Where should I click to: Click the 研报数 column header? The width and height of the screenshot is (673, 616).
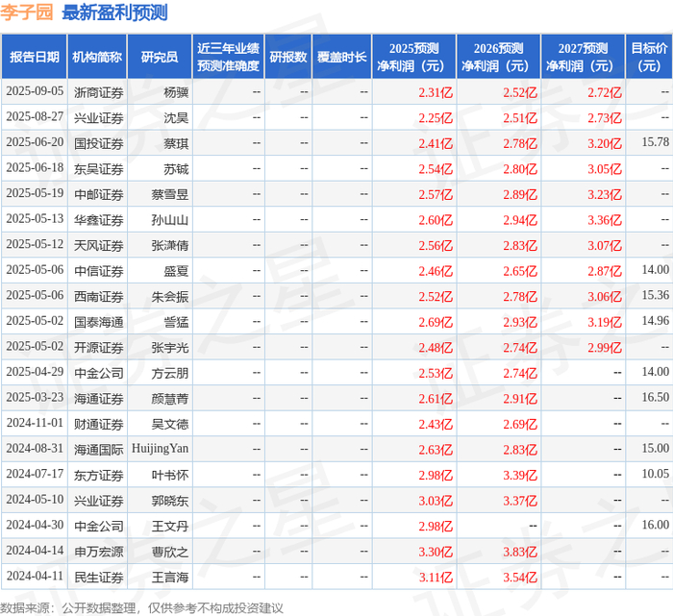pyautogui.click(x=288, y=57)
